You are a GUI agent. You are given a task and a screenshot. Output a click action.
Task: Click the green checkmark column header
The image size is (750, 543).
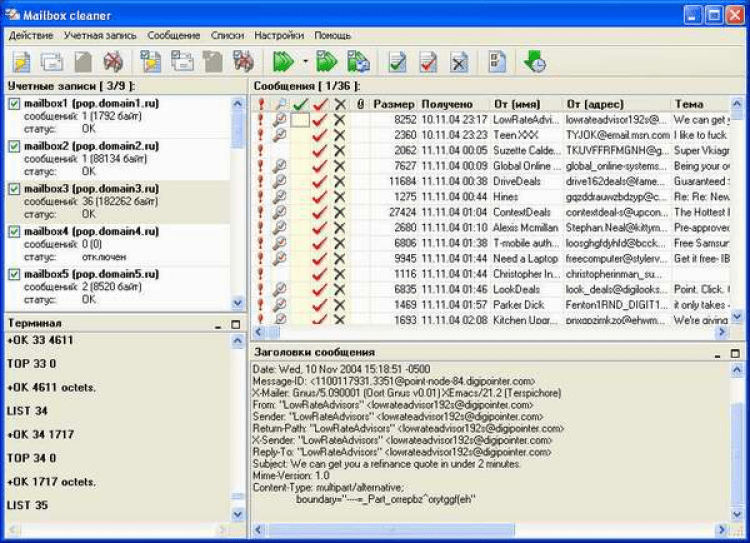[x=300, y=104]
